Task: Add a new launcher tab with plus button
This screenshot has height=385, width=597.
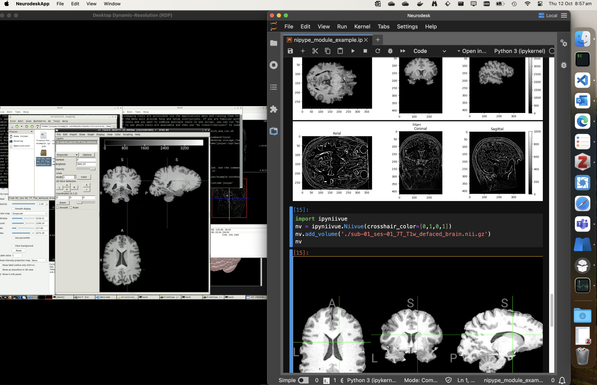Action: [378, 40]
